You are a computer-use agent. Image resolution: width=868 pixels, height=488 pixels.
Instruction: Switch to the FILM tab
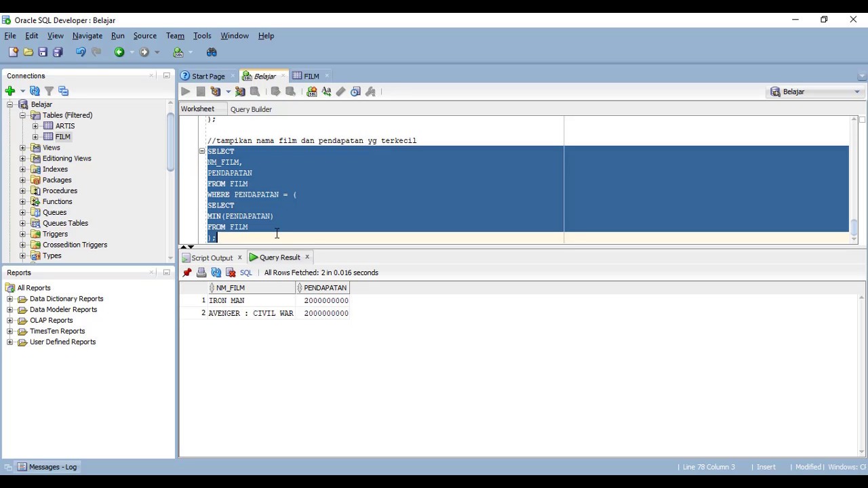pyautogui.click(x=311, y=76)
